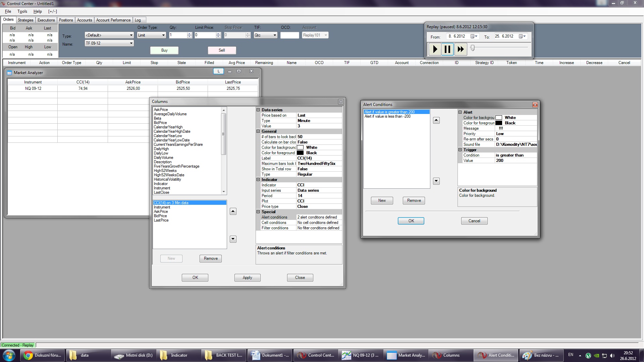Collapse the Trigger group in Alert Conditions
This screenshot has height=362, width=644.
pyautogui.click(x=460, y=150)
